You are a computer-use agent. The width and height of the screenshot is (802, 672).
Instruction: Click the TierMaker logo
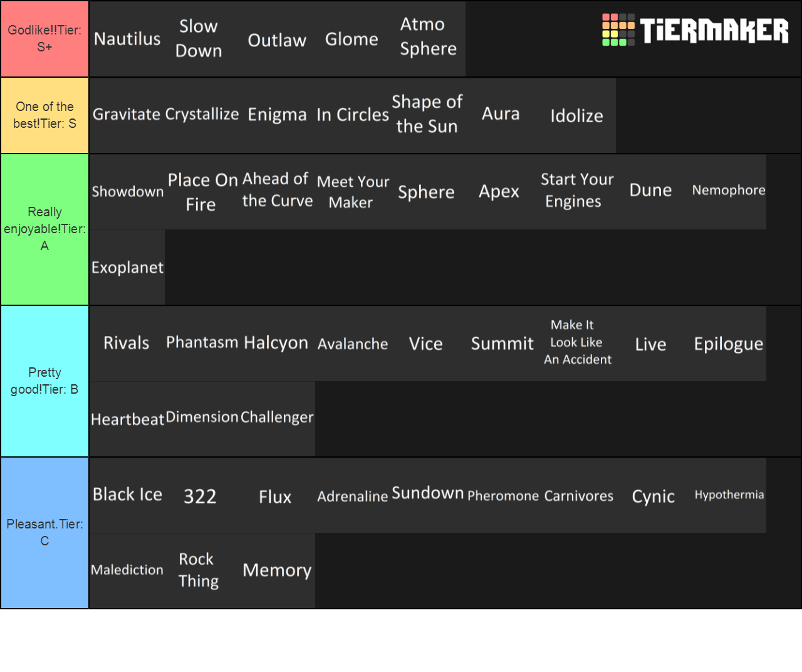click(694, 29)
